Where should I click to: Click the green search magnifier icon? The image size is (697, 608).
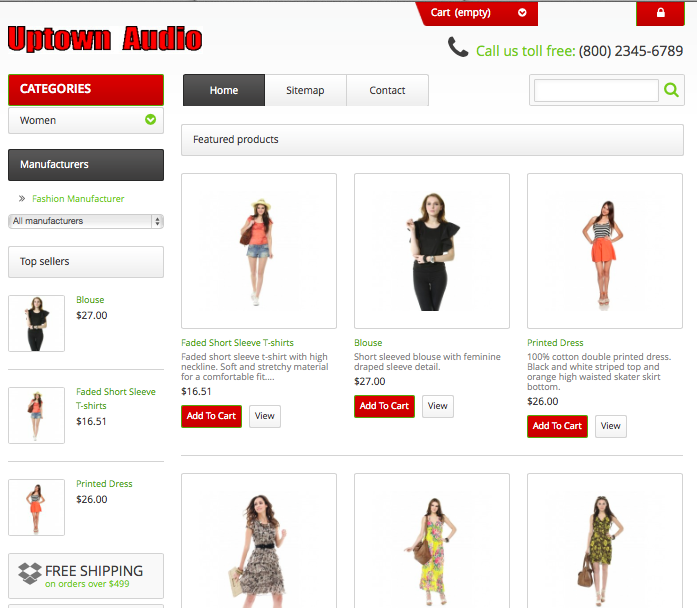671,90
